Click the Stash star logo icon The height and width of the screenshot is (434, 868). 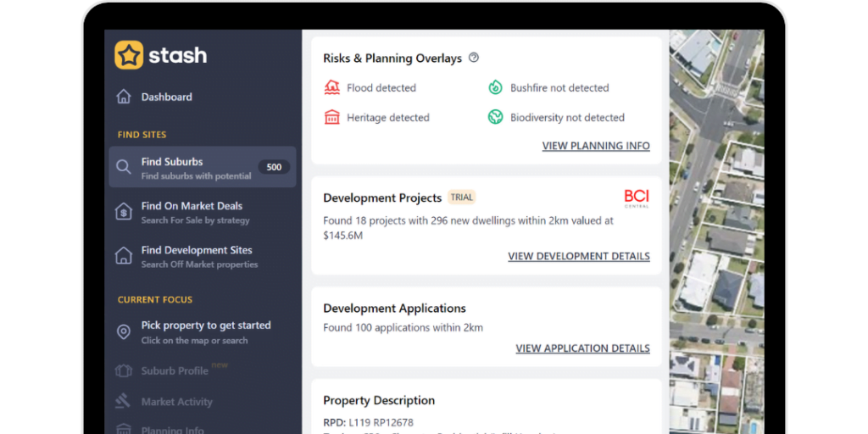pos(129,55)
